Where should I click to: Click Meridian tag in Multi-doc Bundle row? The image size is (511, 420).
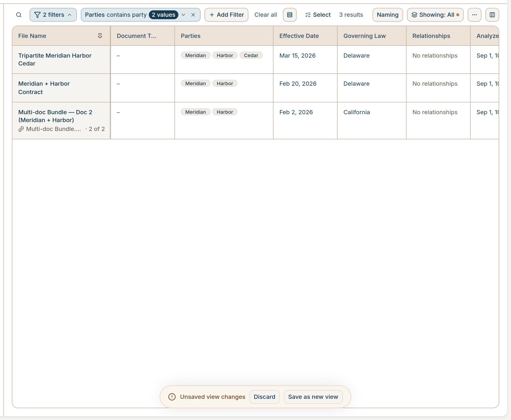pyautogui.click(x=195, y=112)
